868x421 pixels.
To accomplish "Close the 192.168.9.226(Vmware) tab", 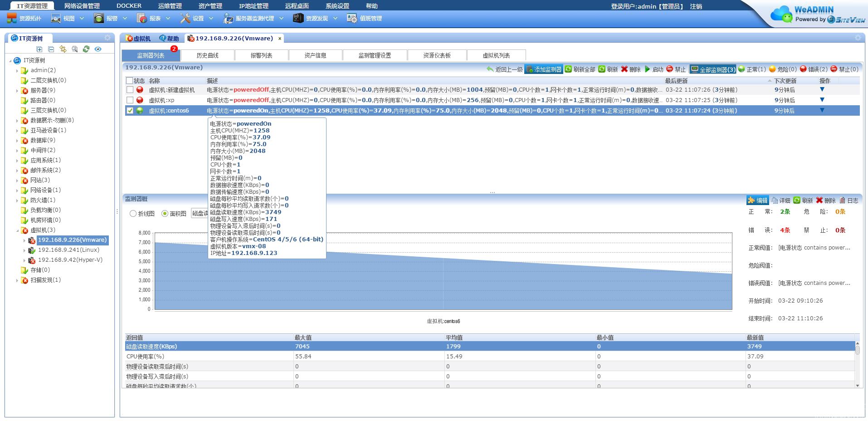I will 280,39.
